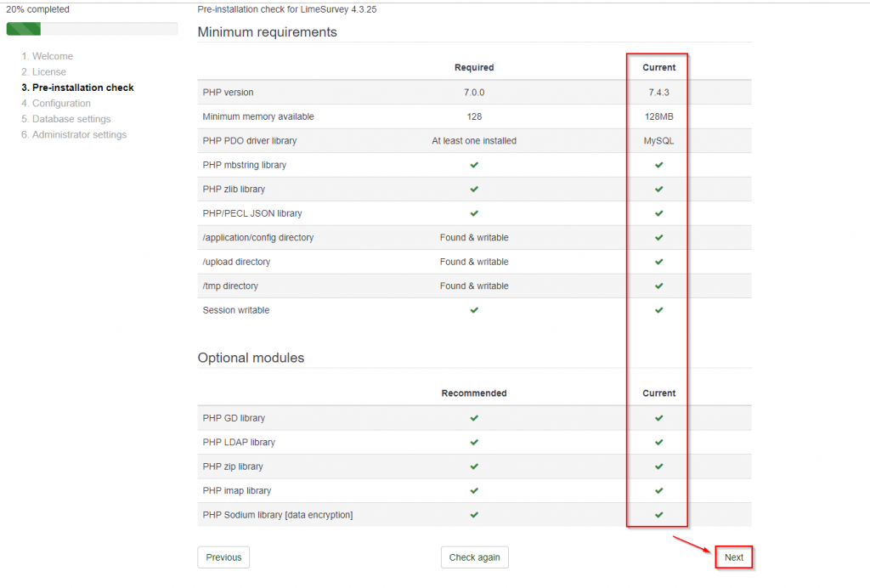Click current checkmark for PHP Sodium library
870x588 pixels.
tap(658, 515)
